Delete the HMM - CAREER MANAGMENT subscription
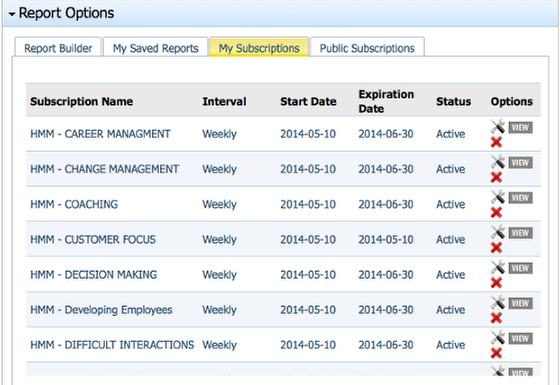The width and height of the screenshot is (560, 385). coord(496,142)
